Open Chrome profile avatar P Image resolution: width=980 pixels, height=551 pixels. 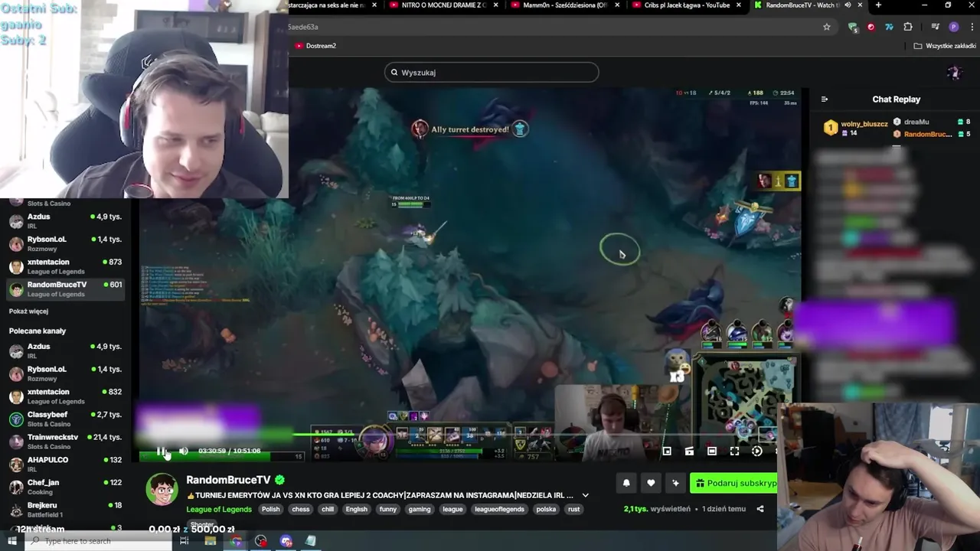tap(953, 27)
